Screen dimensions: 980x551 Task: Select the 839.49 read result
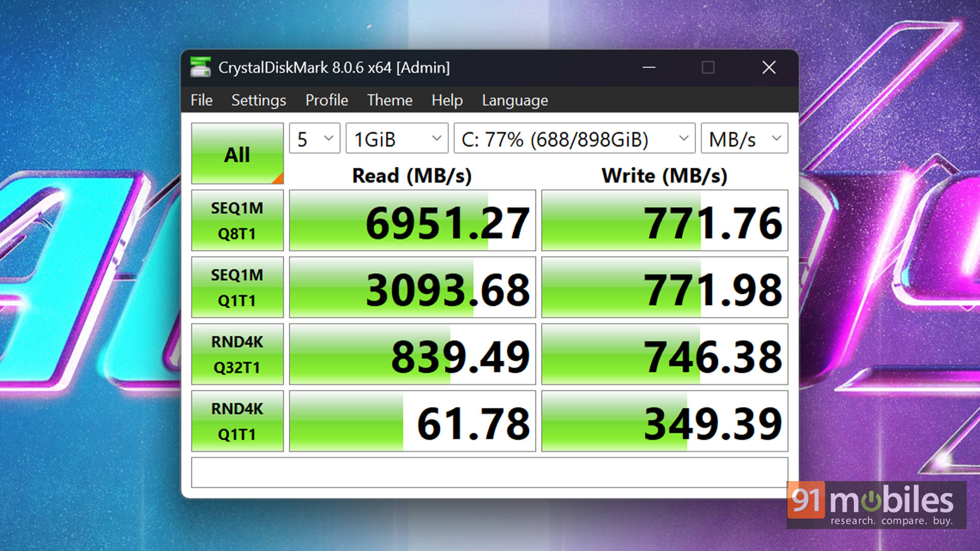412,354
